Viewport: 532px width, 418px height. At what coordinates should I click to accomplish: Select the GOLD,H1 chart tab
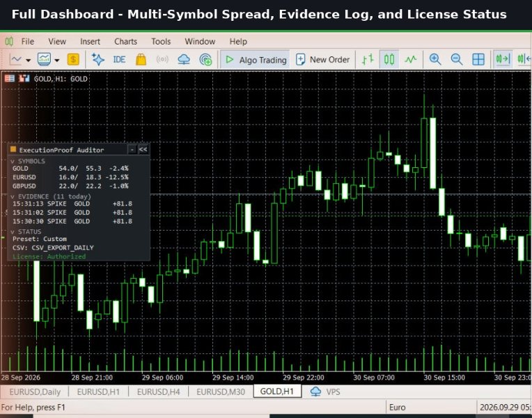(x=277, y=392)
